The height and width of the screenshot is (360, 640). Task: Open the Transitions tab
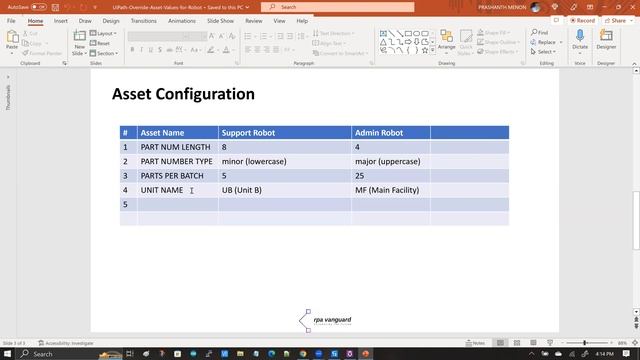tap(143, 21)
